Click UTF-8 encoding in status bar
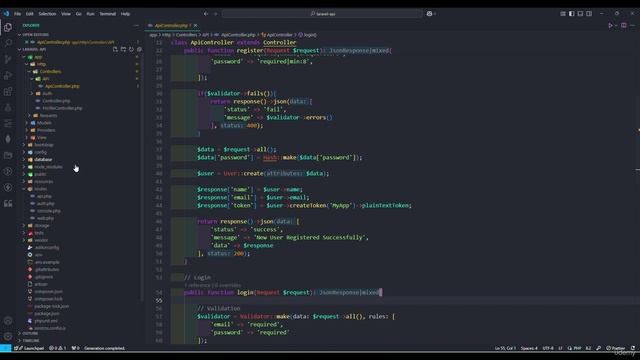The width and height of the screenshot is (640, 360). click(548, 348)
